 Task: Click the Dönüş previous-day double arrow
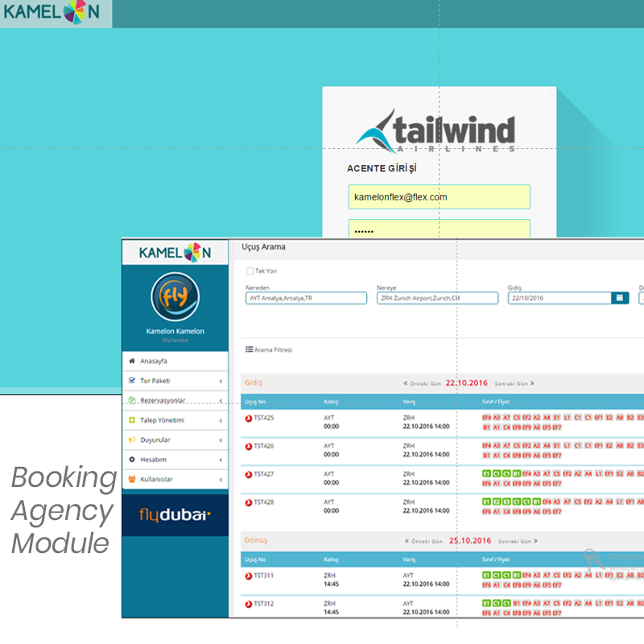(407, 541)
